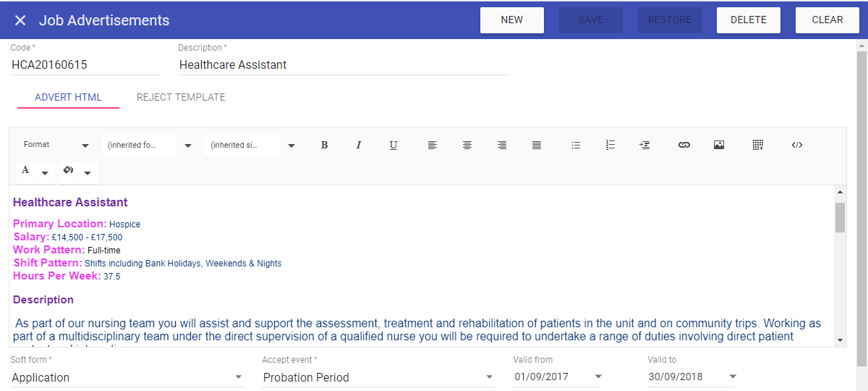Toggle bold formatting in the editor

point(325,145)
